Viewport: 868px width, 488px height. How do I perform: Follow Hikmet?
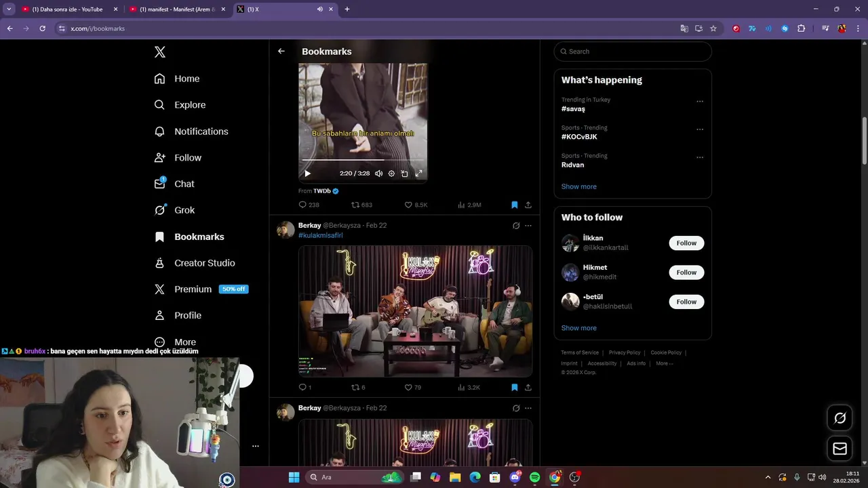[686, 272]
